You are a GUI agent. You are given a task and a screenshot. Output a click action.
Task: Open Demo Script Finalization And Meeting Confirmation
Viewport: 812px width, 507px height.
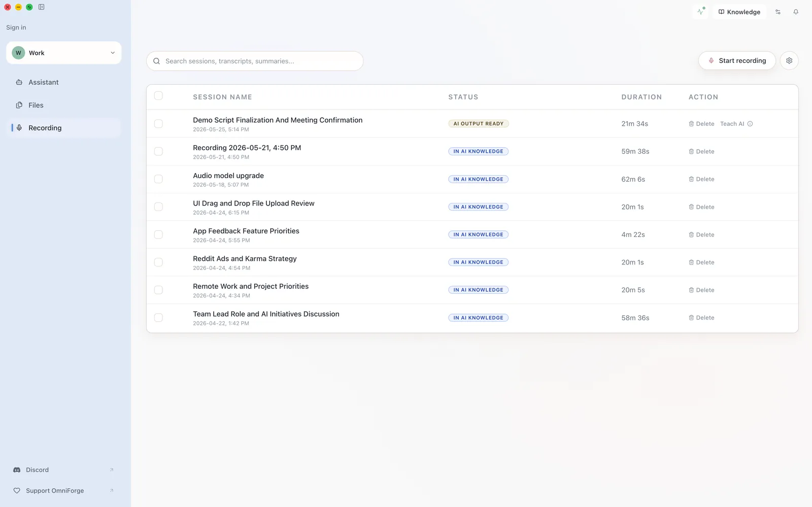click(x=278, y=120)
